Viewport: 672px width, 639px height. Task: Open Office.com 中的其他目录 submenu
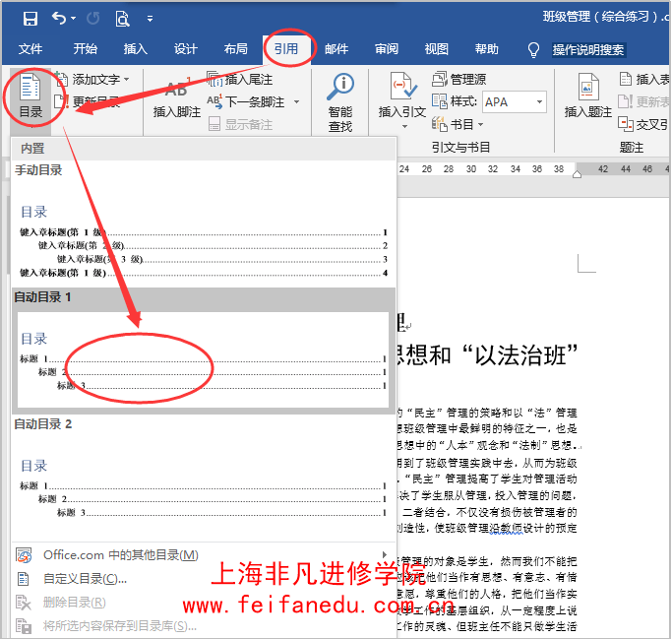[120, 555]
